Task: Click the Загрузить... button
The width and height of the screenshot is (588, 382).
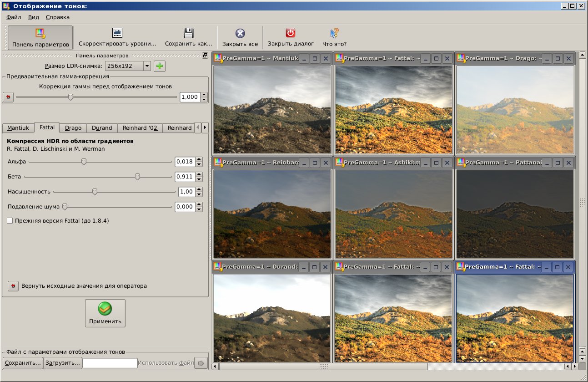Action: click(x=62, y=363)
